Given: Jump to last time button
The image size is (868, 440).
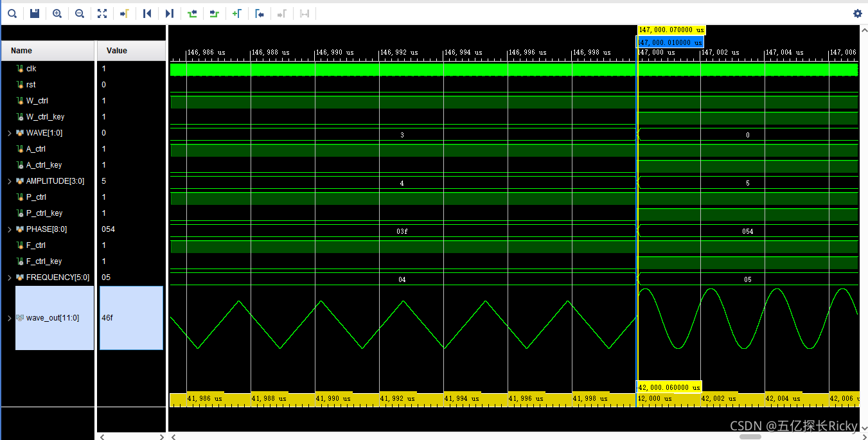Looking at the screenshot, I should pyautogui.click(x=170, y=13).
